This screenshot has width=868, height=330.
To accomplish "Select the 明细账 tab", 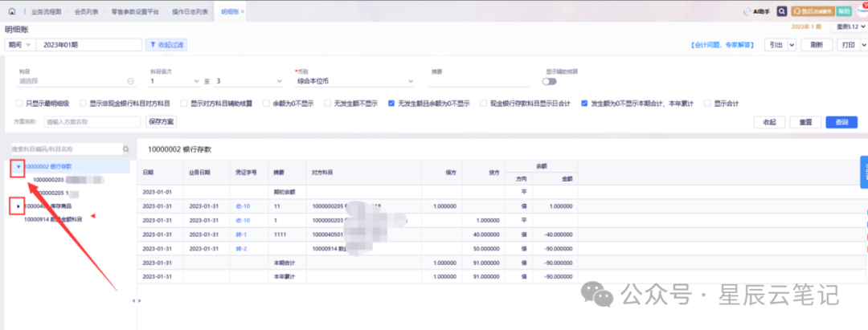I will coord(229,11).
